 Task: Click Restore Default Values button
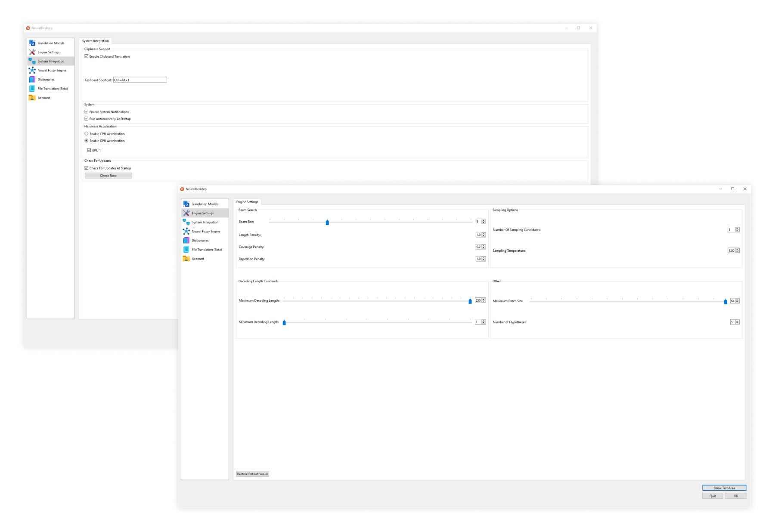coord(253,474)
